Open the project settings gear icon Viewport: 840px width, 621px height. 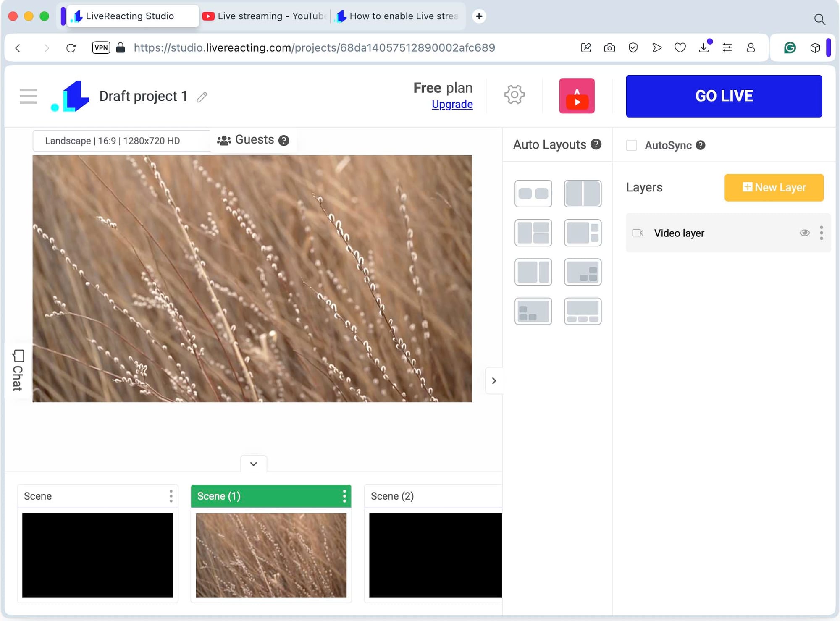pos(514,95)
